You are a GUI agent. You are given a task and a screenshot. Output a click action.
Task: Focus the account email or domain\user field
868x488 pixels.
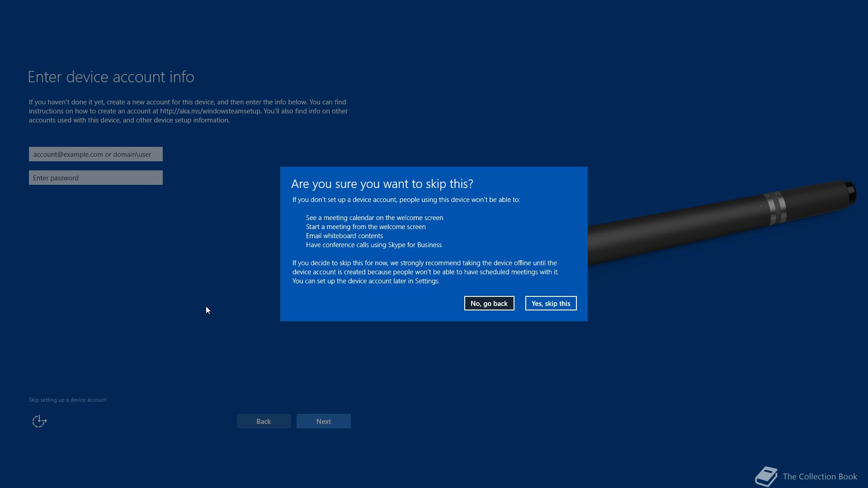[95, 154]
